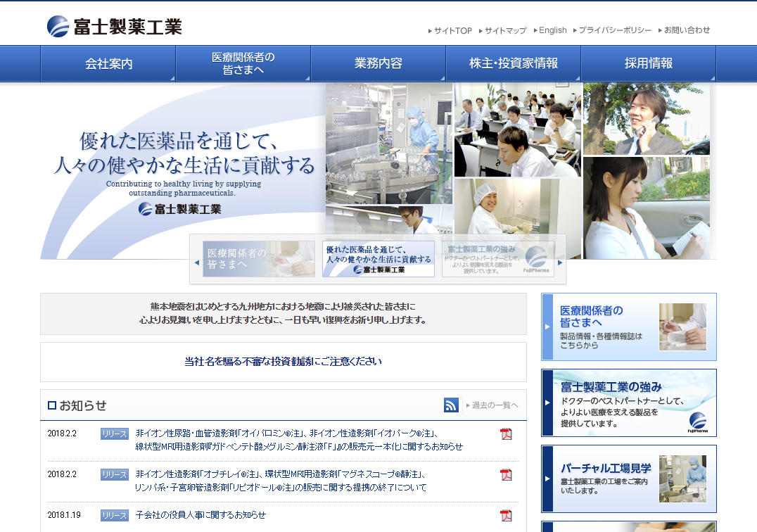Open the investment solicitation warning notice
Viewport: 757px width, 532px height.
click(284, 362)
